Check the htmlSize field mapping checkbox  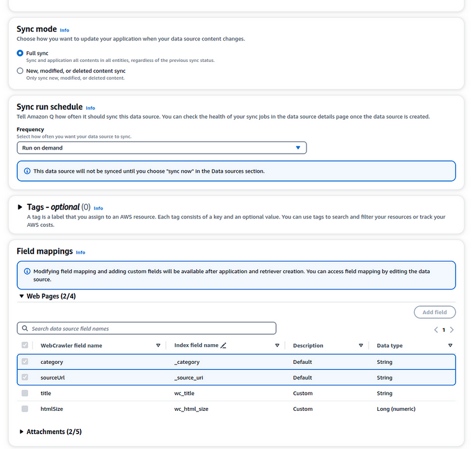tap(24, 409)
